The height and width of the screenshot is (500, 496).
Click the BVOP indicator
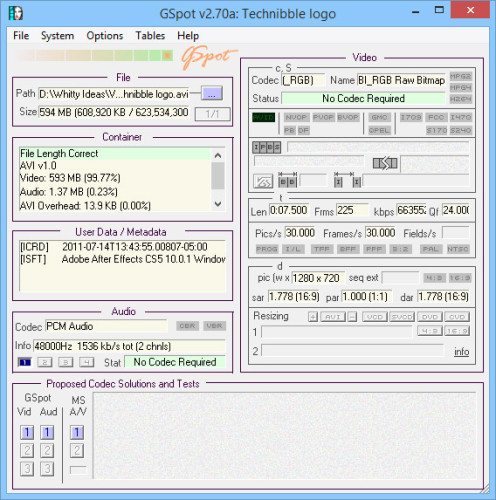348,117
